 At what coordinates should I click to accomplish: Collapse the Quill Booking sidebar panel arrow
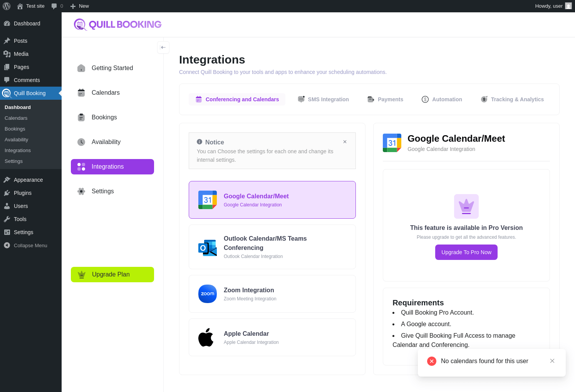(163, 47)
